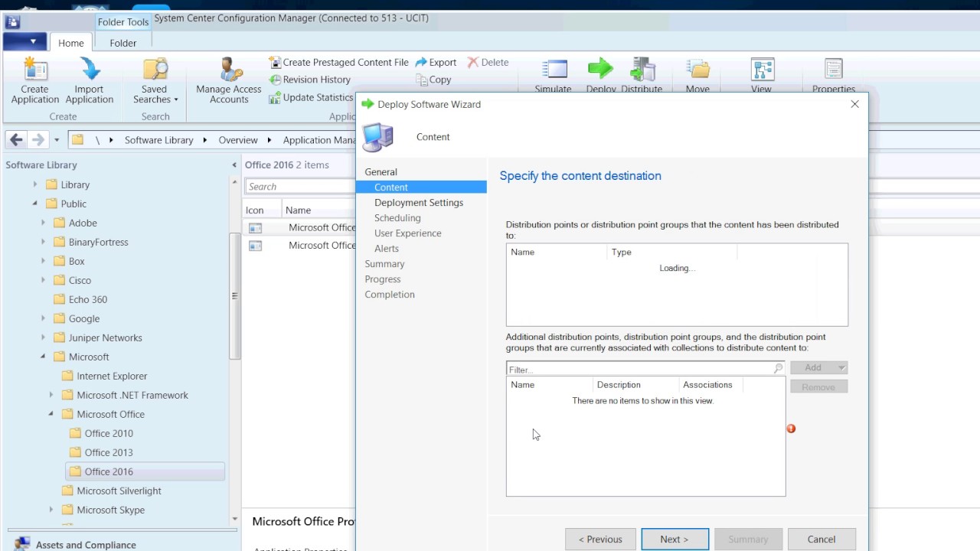Expand the Library folder node
980x551 pixels.
[x=34, y=184]
